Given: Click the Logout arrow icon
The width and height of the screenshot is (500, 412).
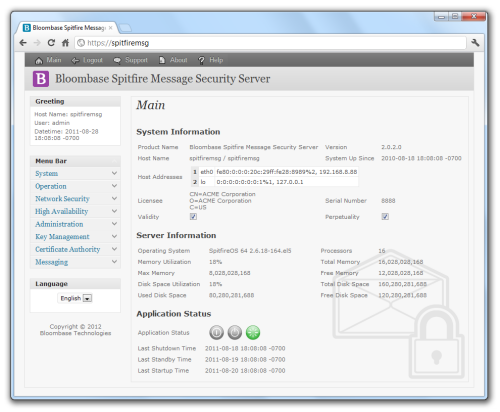Looking at the screenshot, I should (75, 60).
